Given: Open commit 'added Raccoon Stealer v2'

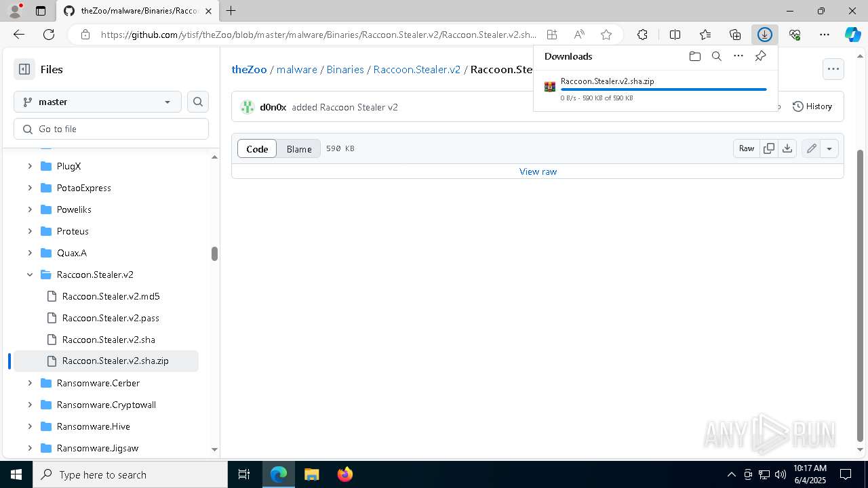Looking at the screenshot, I should pos(344,107).
